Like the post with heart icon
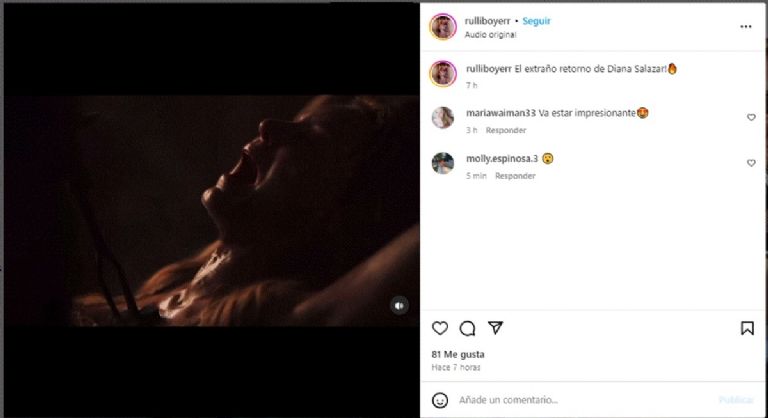768x418 pixels. pyautogui.click(x=440, y=328)
